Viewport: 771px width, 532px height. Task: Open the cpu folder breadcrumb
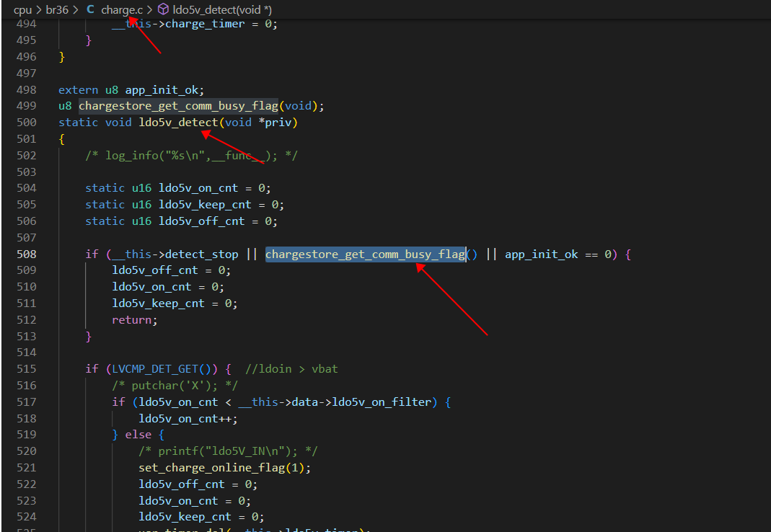coord(22,10)
